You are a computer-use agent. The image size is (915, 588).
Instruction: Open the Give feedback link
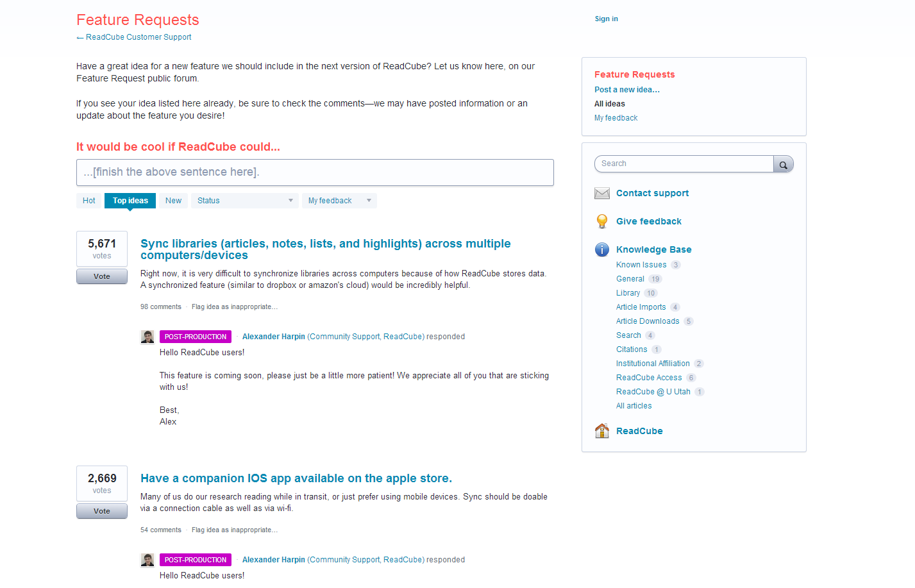649,221
